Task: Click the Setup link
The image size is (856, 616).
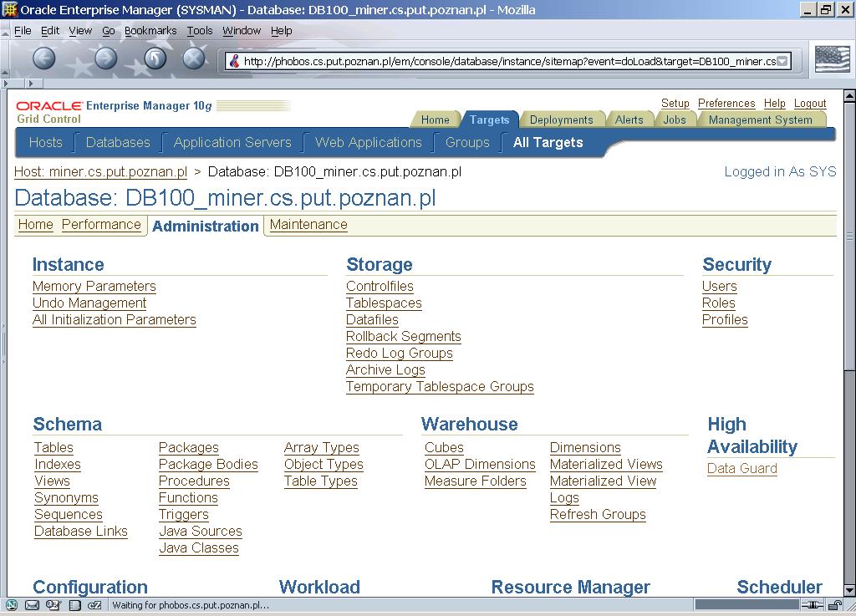Action: [x=675, y=103]
